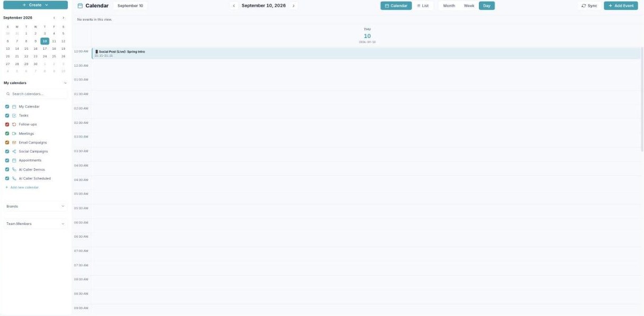Image resolution: width=644 pixels, height=316 pixels.
Task: Switch to the Month view
Action: tap(449, 6)
